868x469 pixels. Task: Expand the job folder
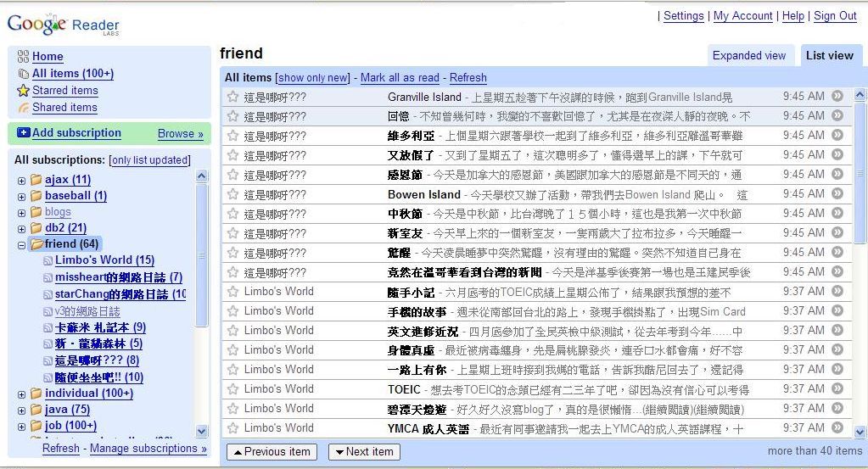[21, 427]
